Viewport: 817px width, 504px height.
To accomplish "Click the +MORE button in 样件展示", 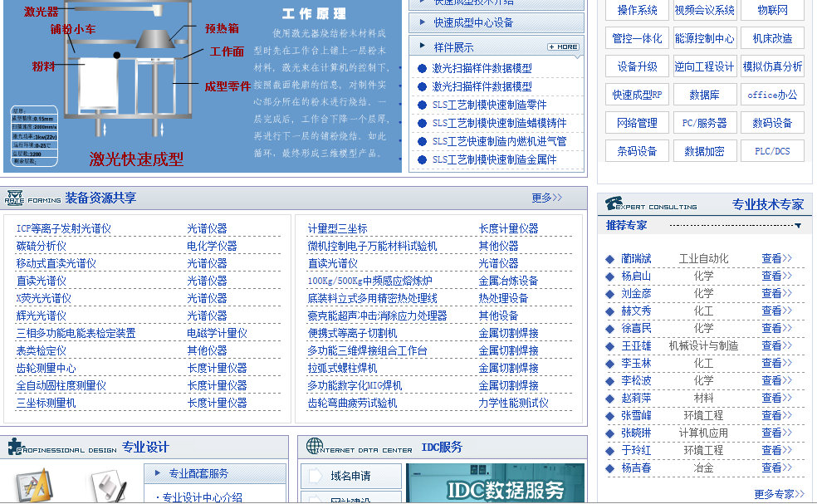I will tap(563, 47).
